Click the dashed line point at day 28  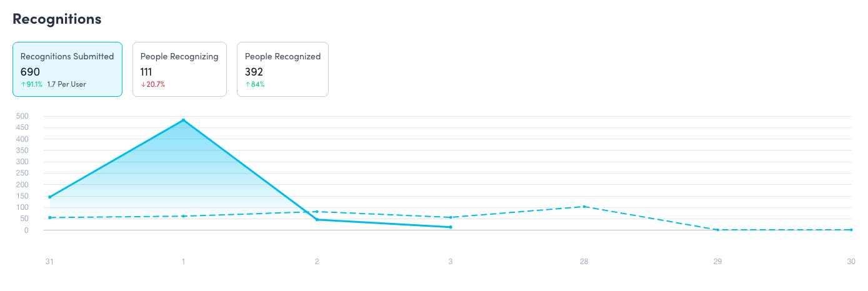[x=584, y=207]
